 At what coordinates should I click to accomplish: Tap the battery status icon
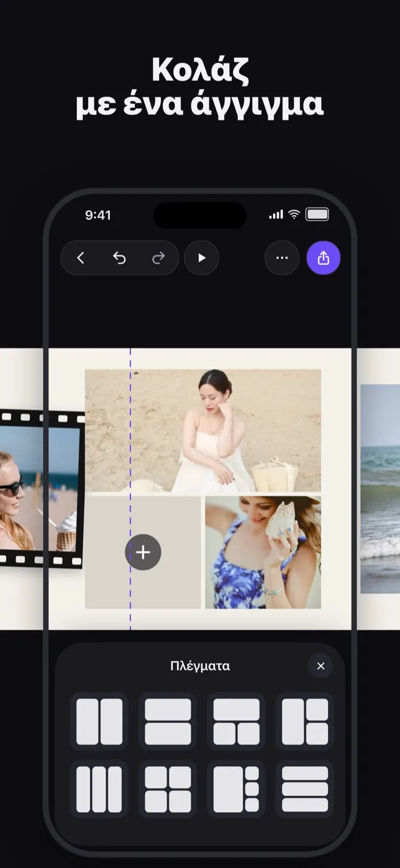tap(317, 215)
